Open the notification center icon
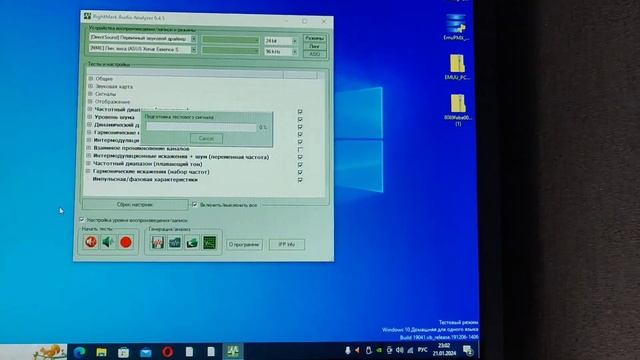 (x=468, y=350)
